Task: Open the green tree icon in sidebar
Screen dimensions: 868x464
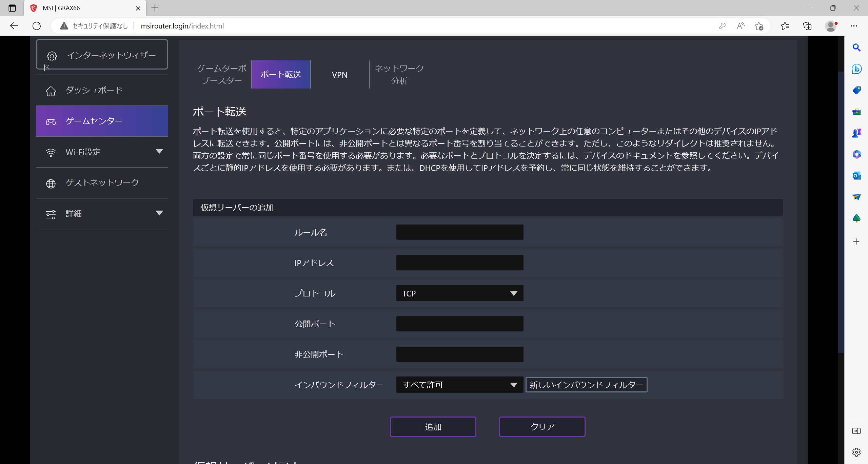Action: pyautogui.click(x=856, y=218)
